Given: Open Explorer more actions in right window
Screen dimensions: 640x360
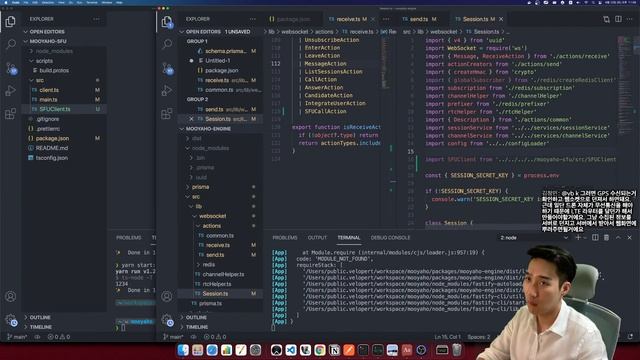Looking at the screenshot, I should coord(253,19).
